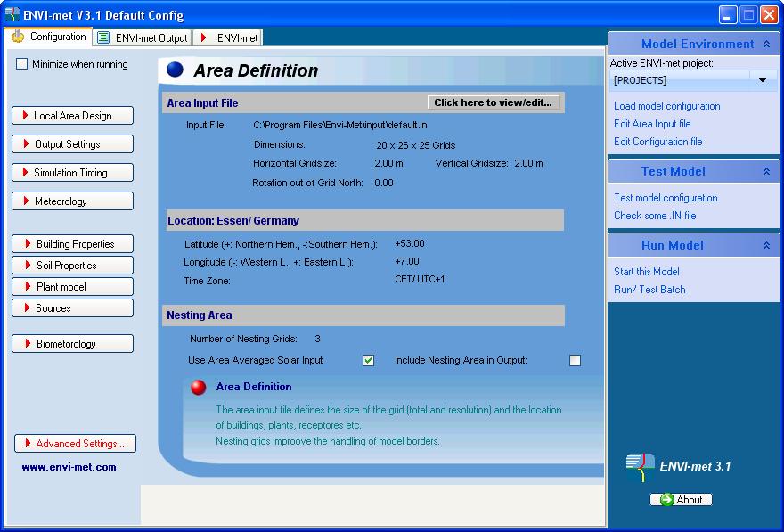Open Local Area Design section
This screenshot has height=532, width=784.
72,116
